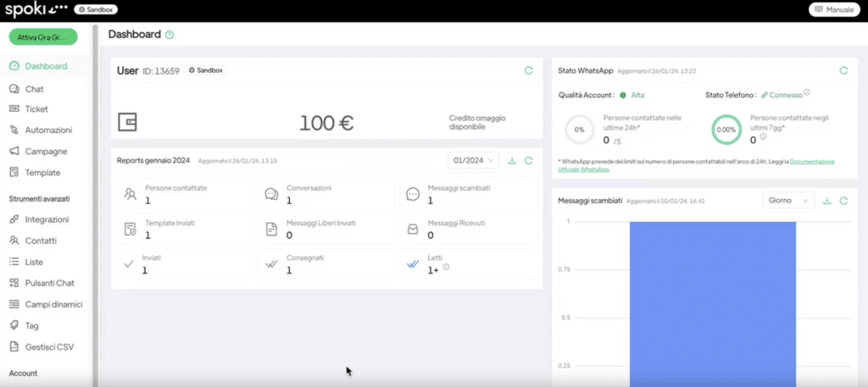Download the Messaggi scambiati chart
The image size is (868, 387).
(x=826, y=201)
